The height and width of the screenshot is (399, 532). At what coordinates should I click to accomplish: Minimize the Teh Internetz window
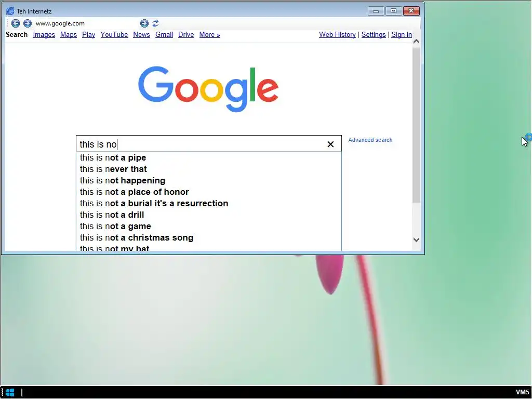(376, 11)
